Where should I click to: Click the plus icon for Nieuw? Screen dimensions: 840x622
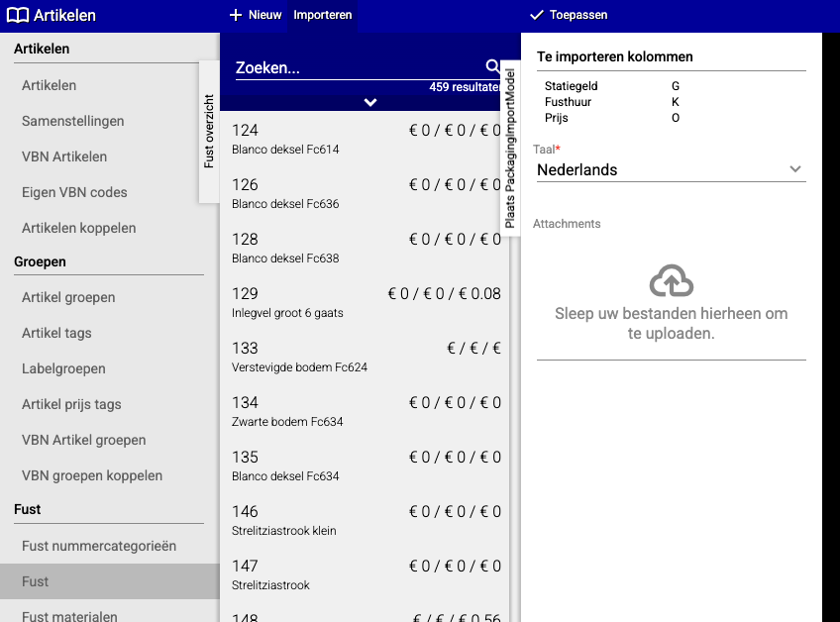point(236,15)
